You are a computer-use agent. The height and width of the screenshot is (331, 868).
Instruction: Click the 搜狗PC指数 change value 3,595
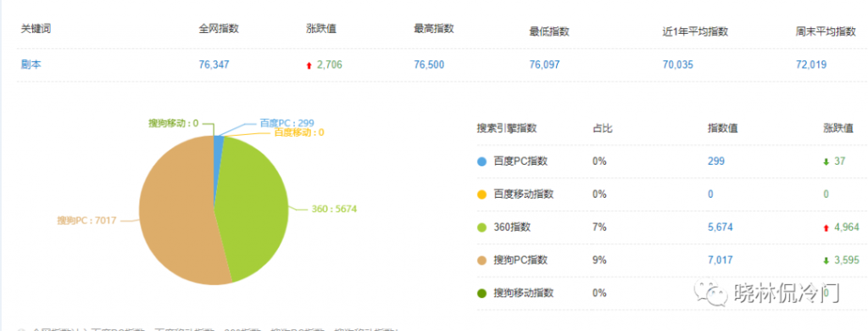point(847,260)
